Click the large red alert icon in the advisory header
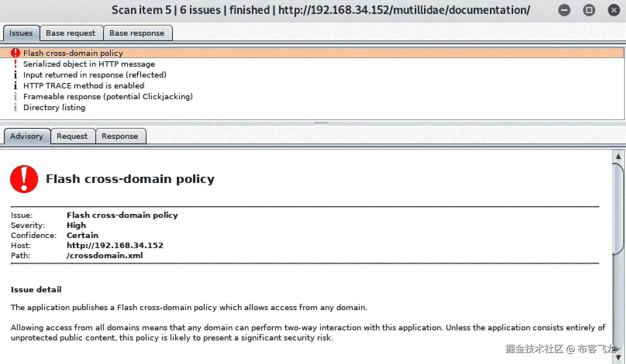The image size is (626, 364). coord(24,179)
